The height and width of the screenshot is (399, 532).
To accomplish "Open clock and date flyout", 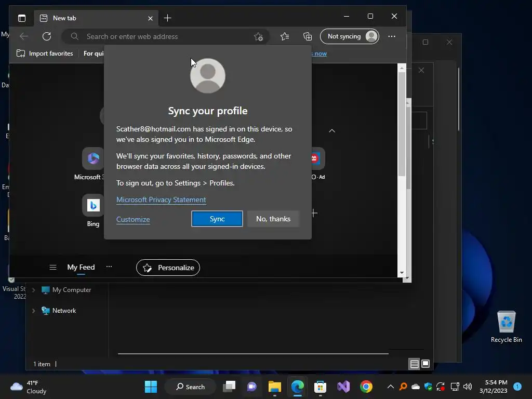I will 494,387.
